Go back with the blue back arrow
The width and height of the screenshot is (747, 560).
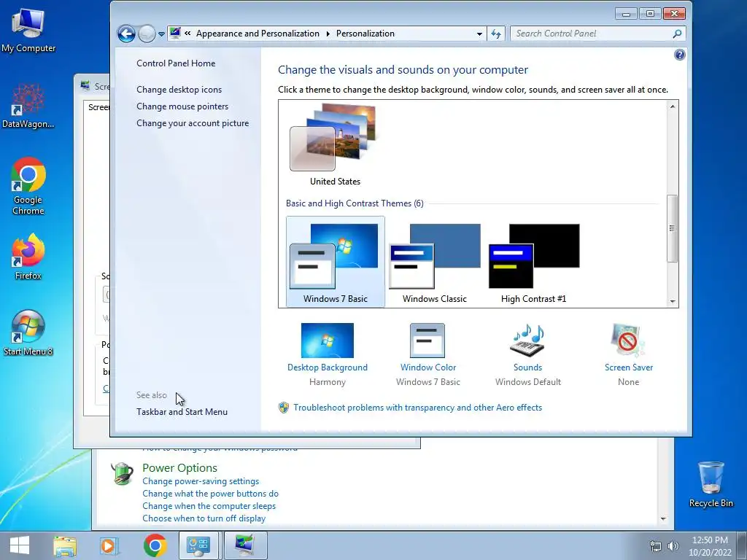coord(126,34)
